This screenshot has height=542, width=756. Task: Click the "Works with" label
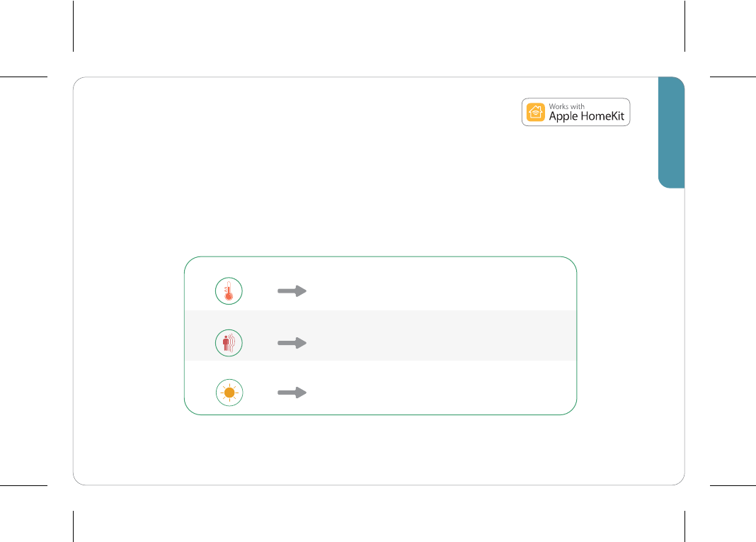[x=566, y=106]
